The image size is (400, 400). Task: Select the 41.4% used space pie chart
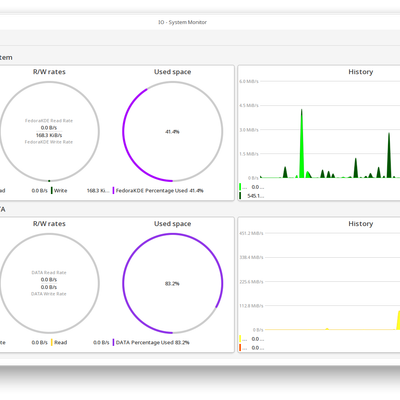coord(173,132)
